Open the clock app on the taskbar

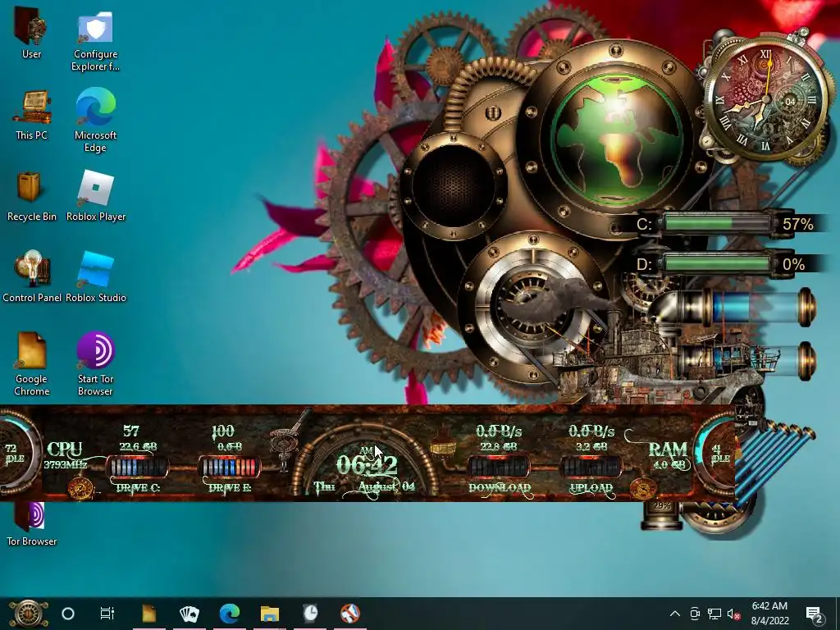coord(310,614)
